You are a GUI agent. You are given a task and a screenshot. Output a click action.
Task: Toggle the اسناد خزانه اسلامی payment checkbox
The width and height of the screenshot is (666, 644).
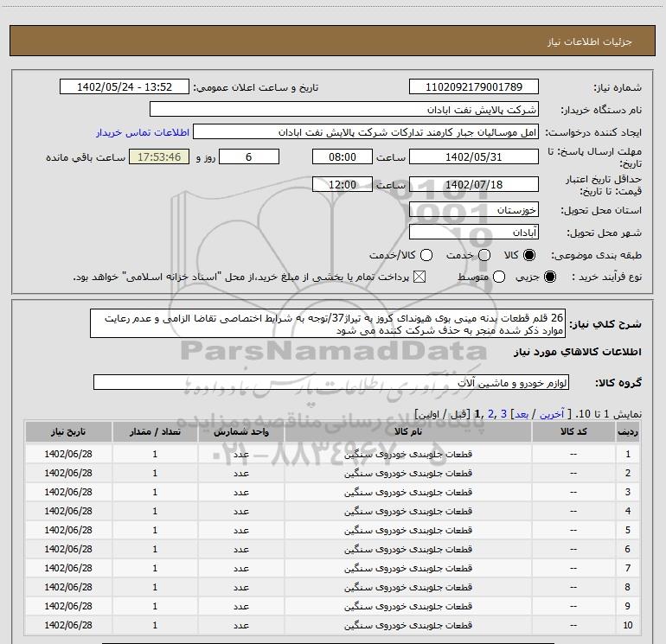point(421,277)
